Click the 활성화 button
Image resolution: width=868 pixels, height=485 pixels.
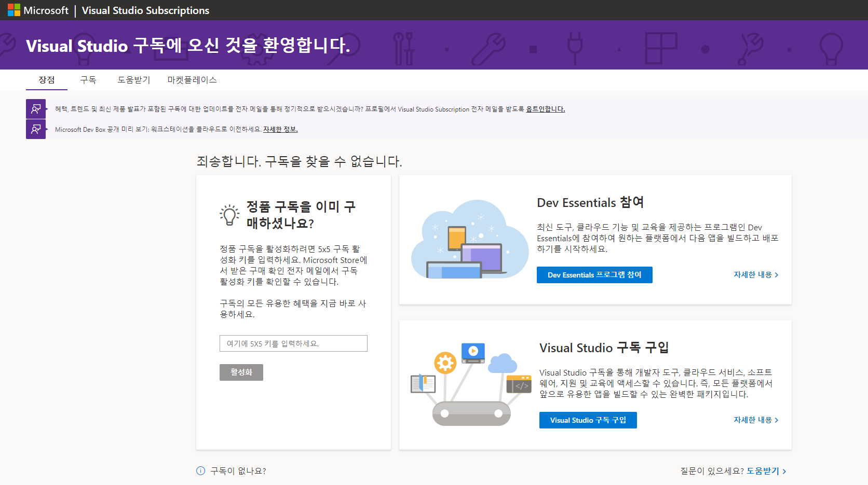241,372
